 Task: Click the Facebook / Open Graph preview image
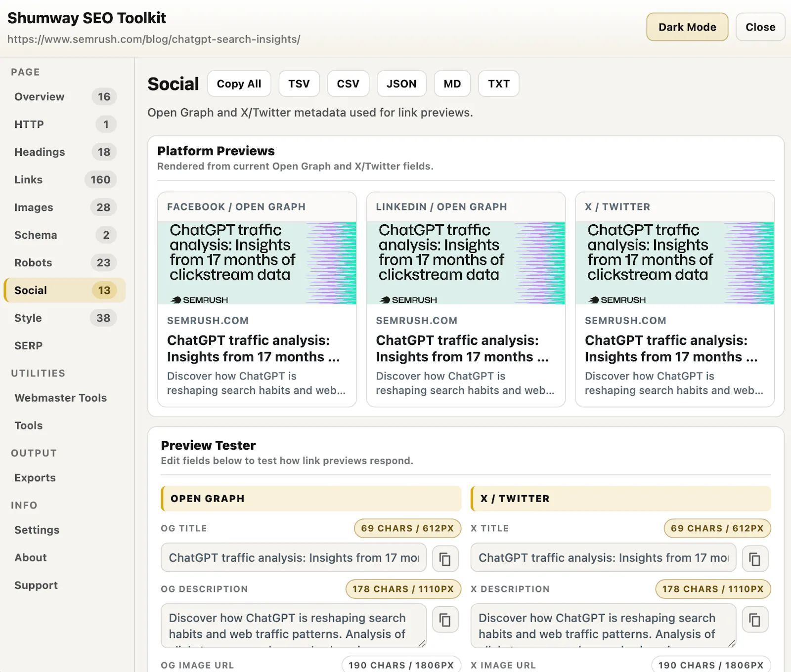click(257, 263)
